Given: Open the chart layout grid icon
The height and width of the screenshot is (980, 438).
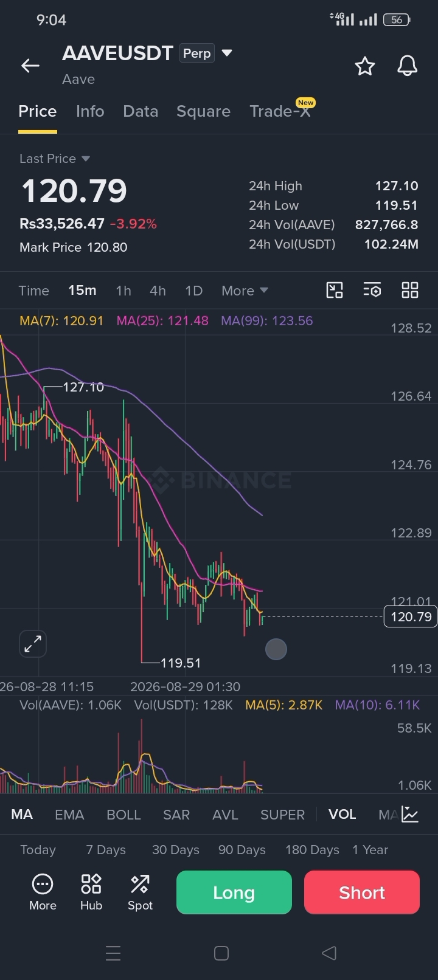Looking at the screenshot, I should 410,290.
